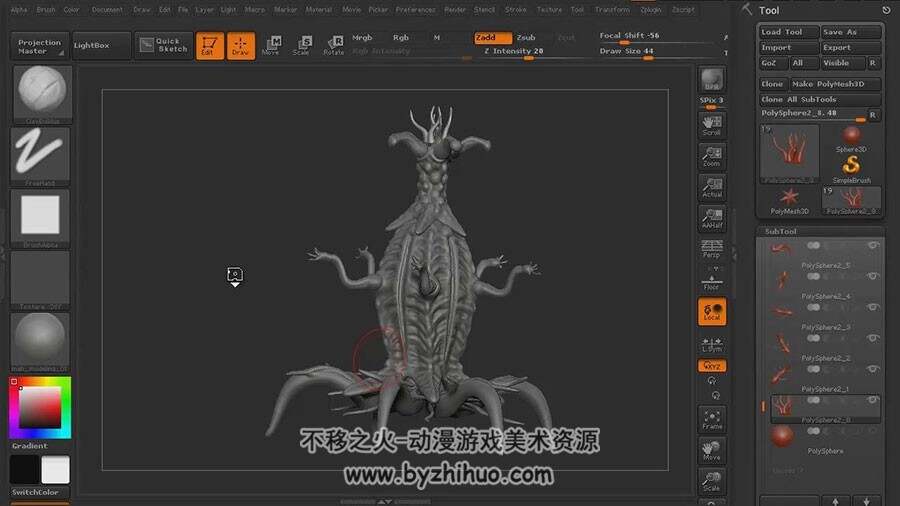Image resolution: width=900 pixels, height=506 pixels.
Task: Open the Material menu
Action: [319, 9]
